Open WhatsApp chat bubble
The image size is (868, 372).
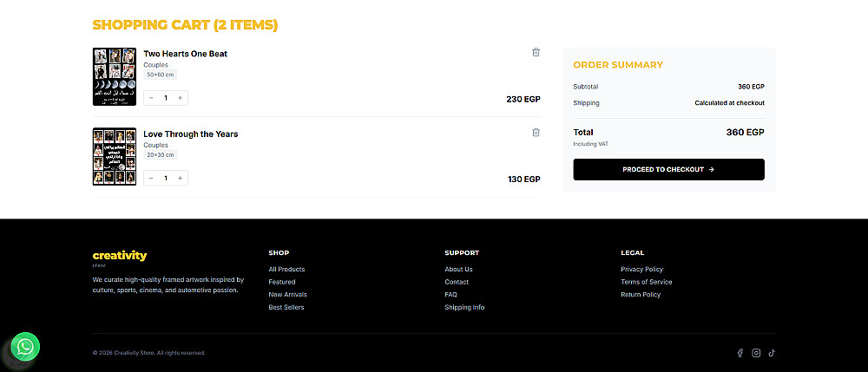(26, 348)
